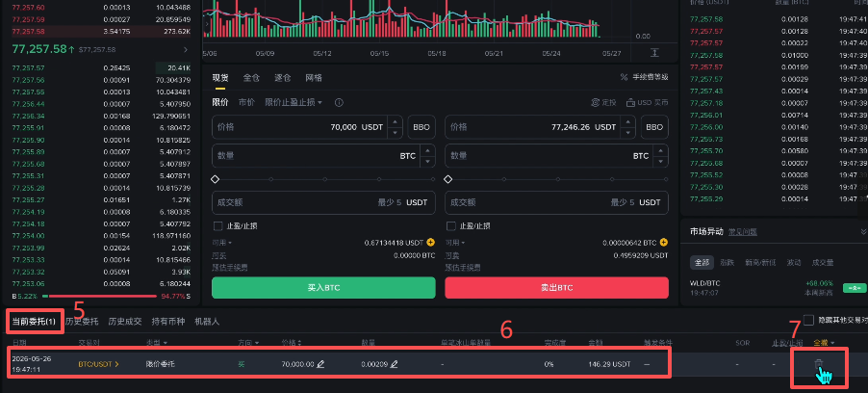
Task: Select the 波动 market movement filter
Action: click(796, 263)
